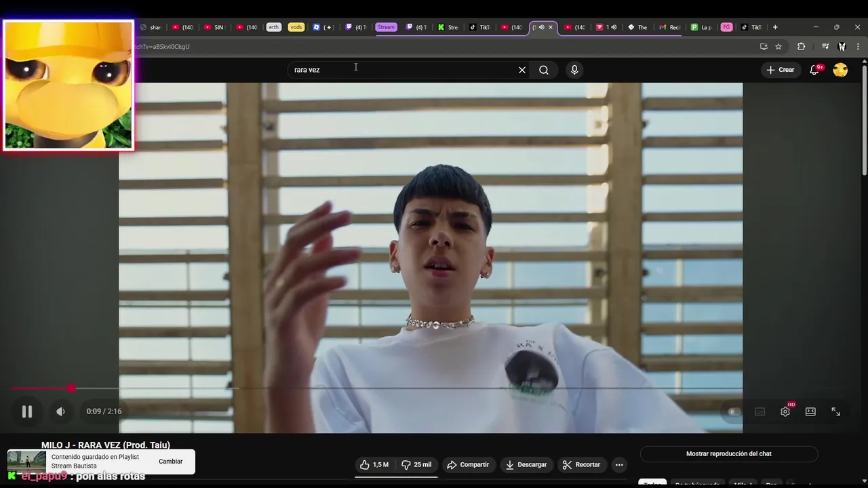
Task: Expand the purple 'Stream' tab group
Action: (386, 27)
